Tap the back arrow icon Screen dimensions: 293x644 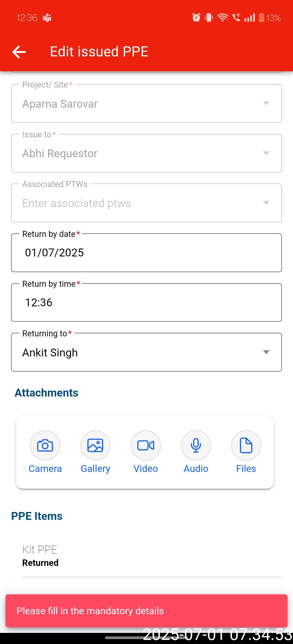(19, 52)
